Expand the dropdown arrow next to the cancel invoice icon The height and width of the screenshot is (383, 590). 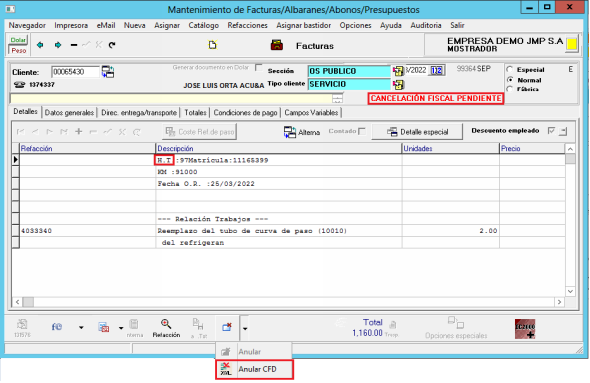click(245, 328)
